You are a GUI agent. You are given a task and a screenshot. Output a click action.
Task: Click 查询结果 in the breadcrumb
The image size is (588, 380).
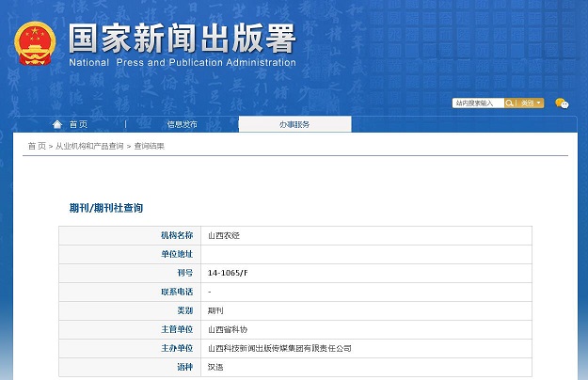click(x=149, y=146)
